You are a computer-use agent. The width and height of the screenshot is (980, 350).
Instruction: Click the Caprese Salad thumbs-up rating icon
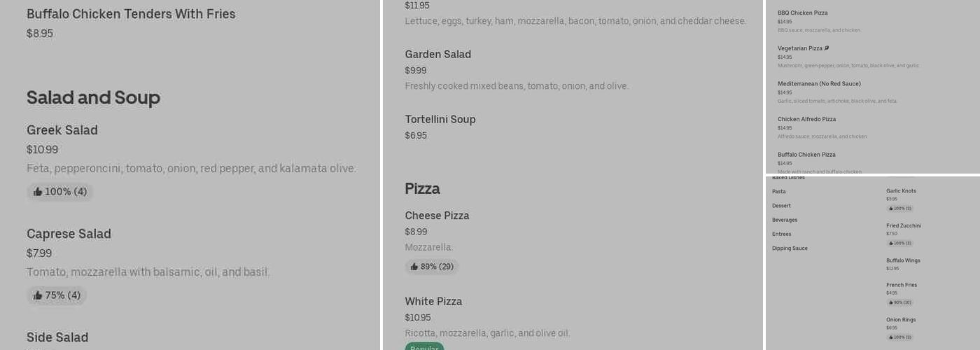click(x=38, y=295)
